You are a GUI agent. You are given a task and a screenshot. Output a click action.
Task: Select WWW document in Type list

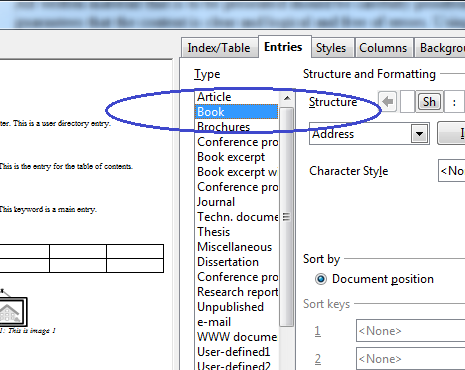tap(236, 337)
